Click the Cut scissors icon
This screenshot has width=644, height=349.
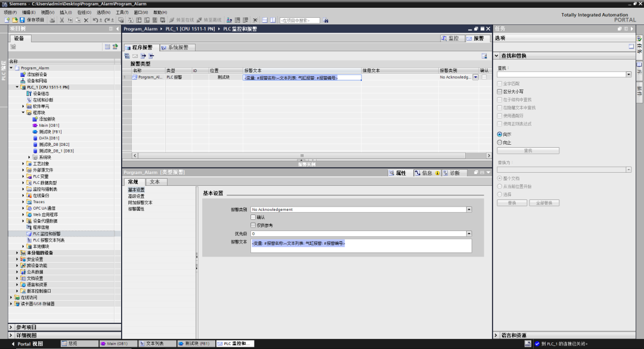click(62, 20)
